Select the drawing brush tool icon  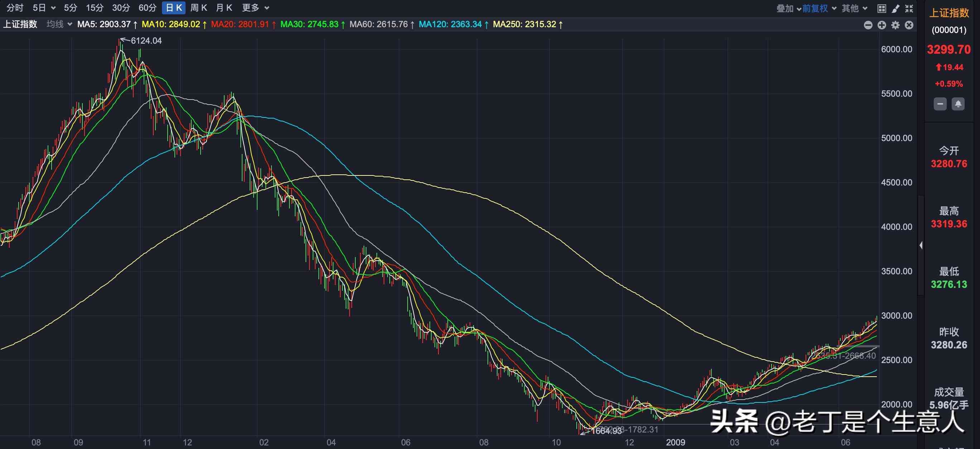pyautogui.click(x=895, y=8)
